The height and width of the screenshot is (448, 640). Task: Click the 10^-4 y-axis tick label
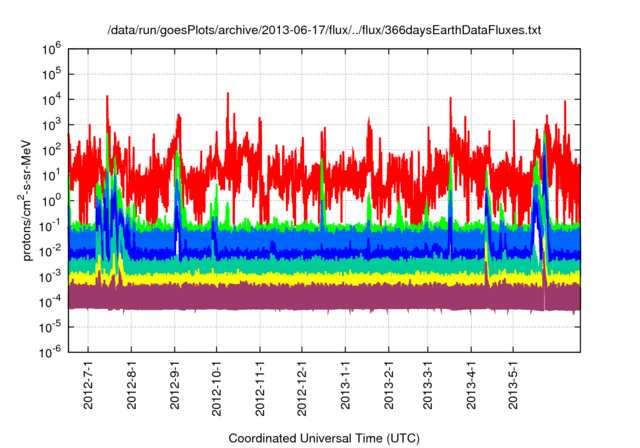pyautogui.click(x=50, y=302)
